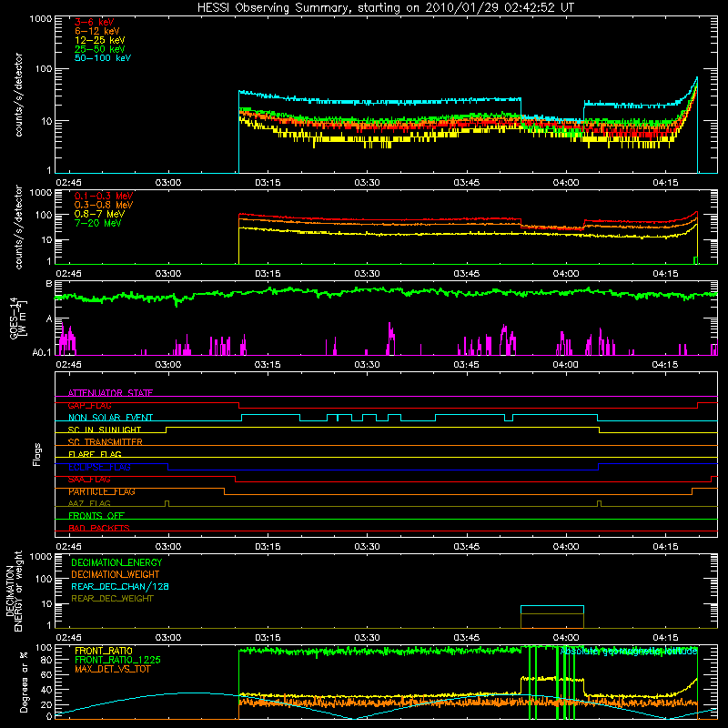The image size is (728, 728).
Task: Click 03:45 tick under the GOES panel
Action: coord(466,365)
